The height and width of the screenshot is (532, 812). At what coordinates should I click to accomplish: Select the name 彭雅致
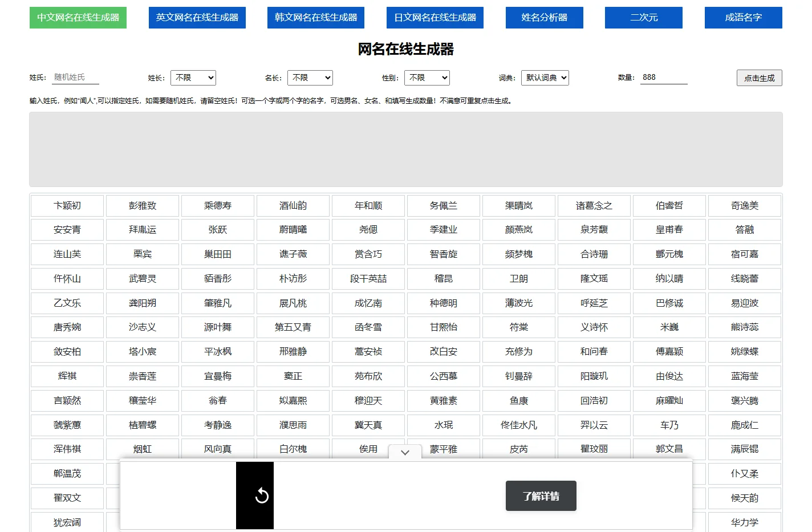pos(143,206)
